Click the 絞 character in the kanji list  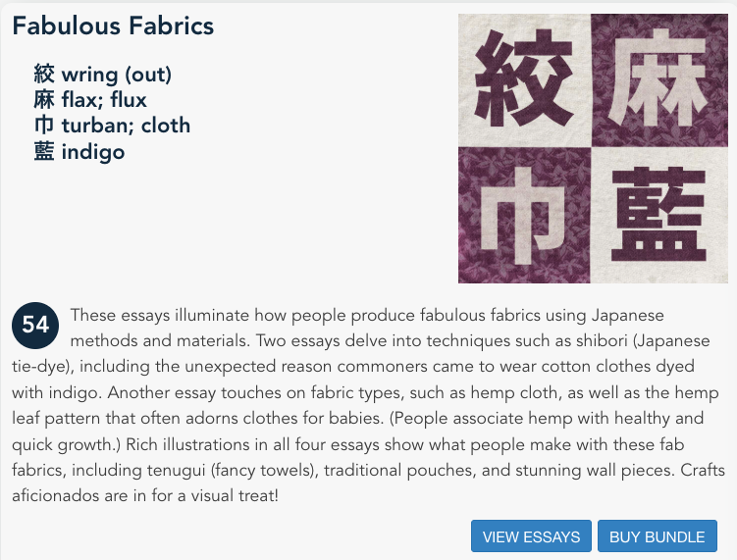pyautogui.click(x=44, y=75)
